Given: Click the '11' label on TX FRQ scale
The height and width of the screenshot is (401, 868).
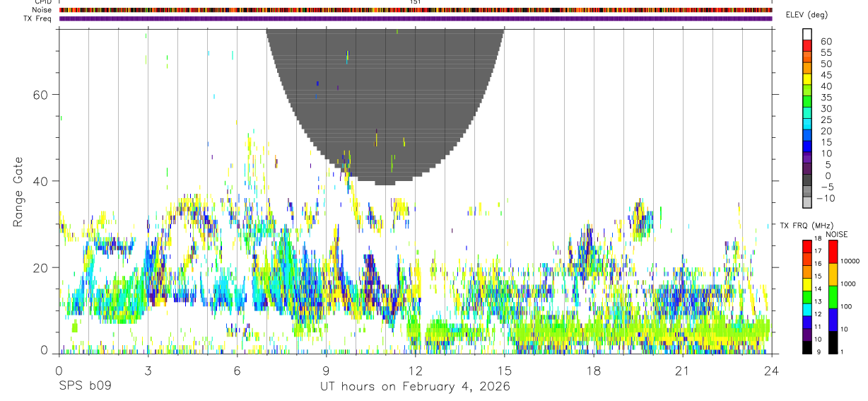Looking at the screenshot, I should [x=819, y=327].
